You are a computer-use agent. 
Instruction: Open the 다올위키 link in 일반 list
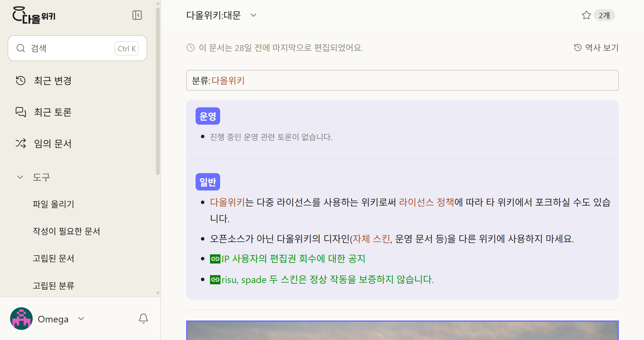click(x=227, y=202)
